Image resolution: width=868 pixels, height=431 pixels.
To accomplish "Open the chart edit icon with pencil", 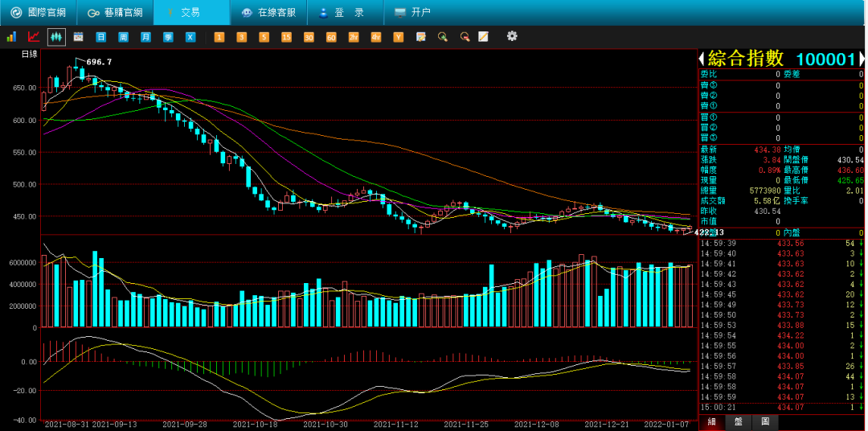I will coord(420,37).
